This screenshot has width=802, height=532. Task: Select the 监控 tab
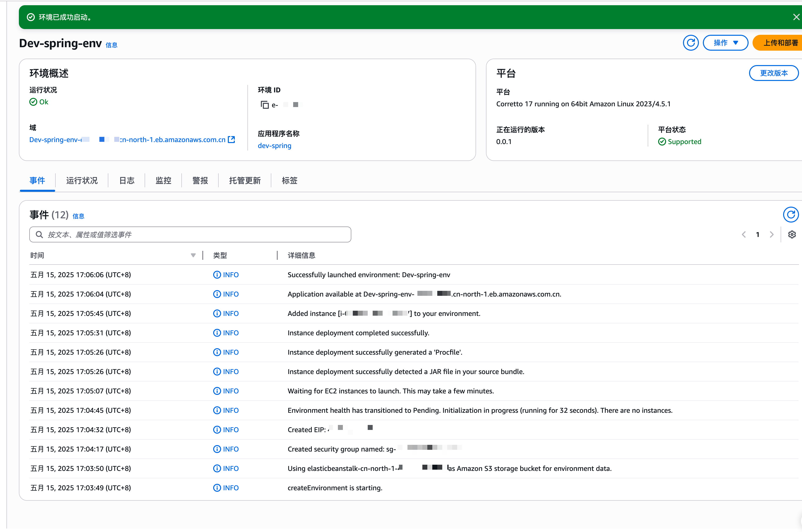coord(163,181)
